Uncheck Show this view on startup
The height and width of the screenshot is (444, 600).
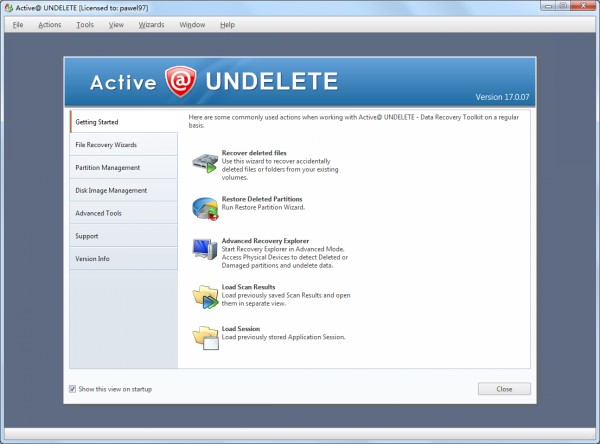coord(72,389)
